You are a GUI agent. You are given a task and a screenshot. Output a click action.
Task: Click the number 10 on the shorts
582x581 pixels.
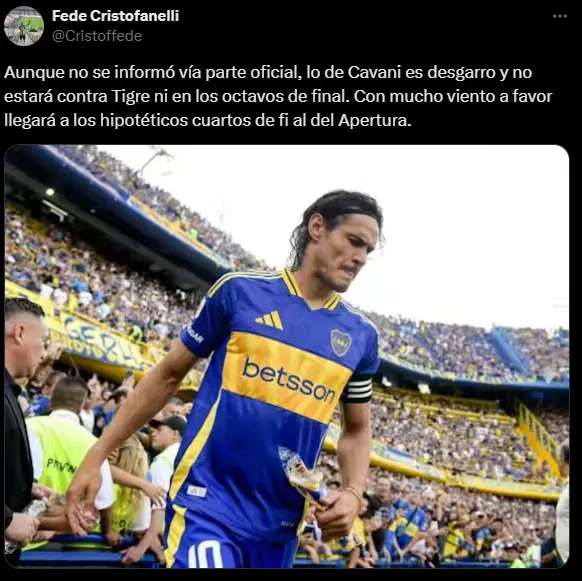(x=205, y=554)
